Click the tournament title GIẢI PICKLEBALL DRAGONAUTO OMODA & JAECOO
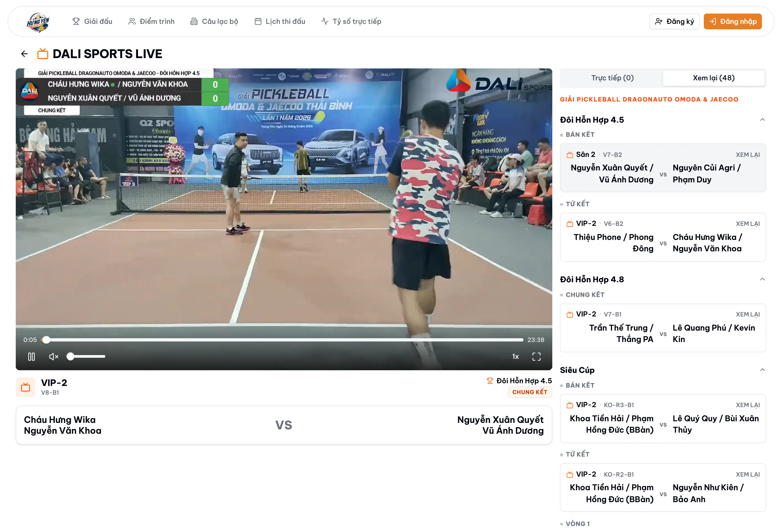 click(x=649, y=100)
